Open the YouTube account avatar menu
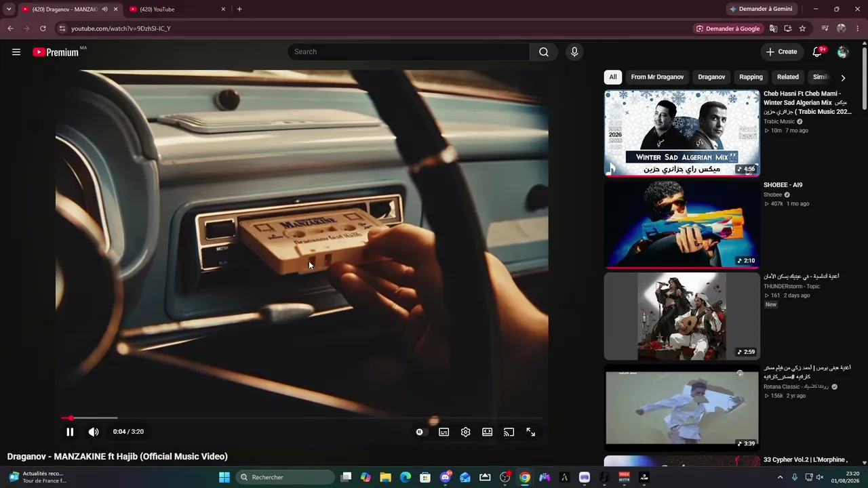The height and width of the screenshot is (488, 868). click(x=843, y=52)
